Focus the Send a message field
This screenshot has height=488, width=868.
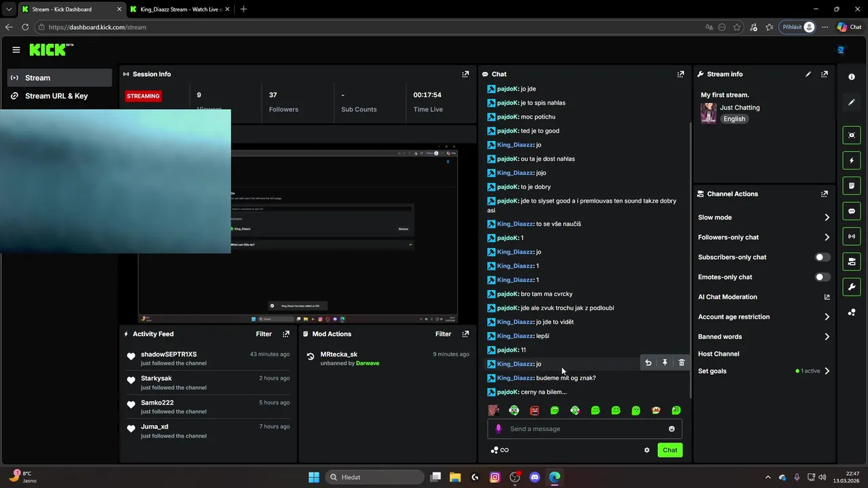coord(585,428)
